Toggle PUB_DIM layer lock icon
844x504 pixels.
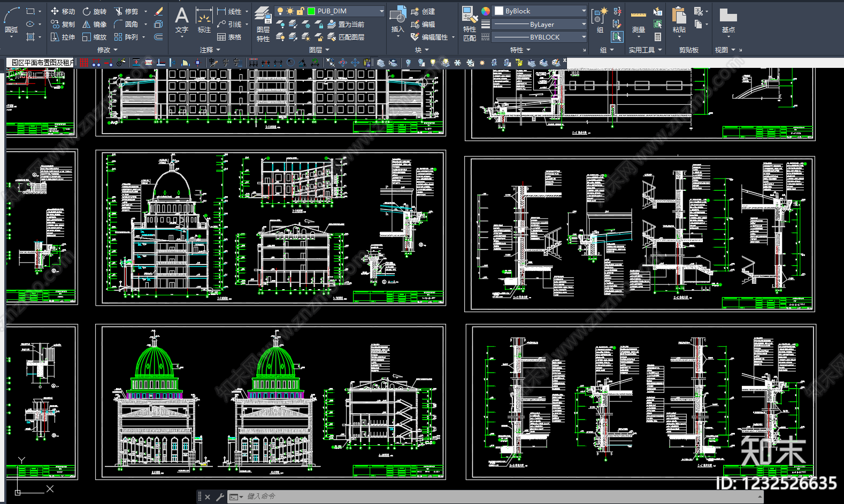click(300, 11)
